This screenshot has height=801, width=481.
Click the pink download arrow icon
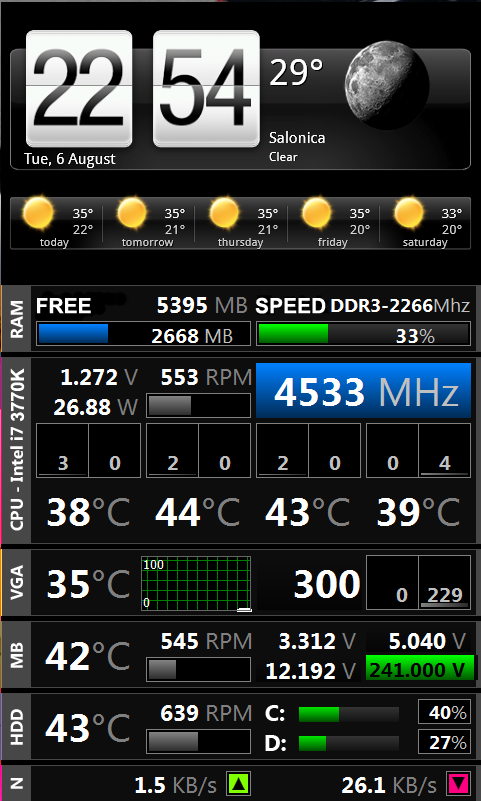point(459,784)
